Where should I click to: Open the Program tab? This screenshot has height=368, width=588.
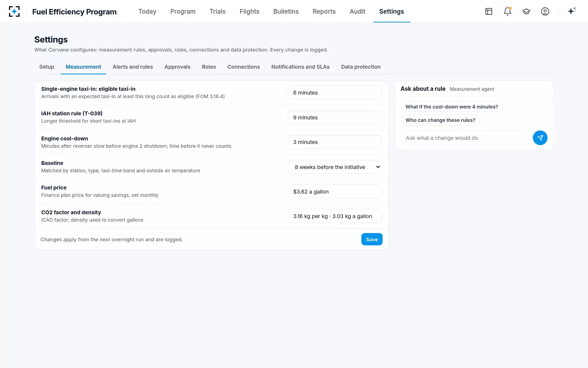(183, 11)
